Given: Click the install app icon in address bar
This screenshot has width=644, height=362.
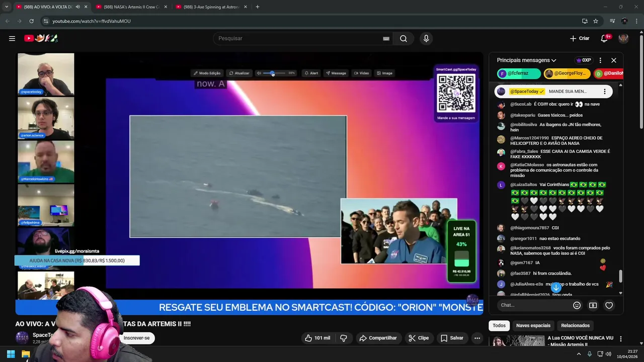Looking at the screenshot, I should click(585, 21).
